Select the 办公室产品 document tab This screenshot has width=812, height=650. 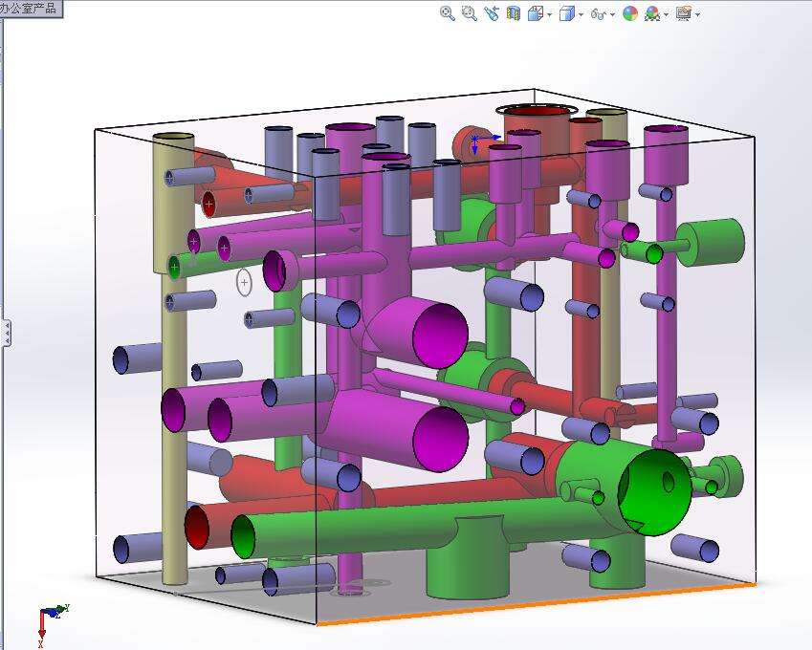coord(31,9)
